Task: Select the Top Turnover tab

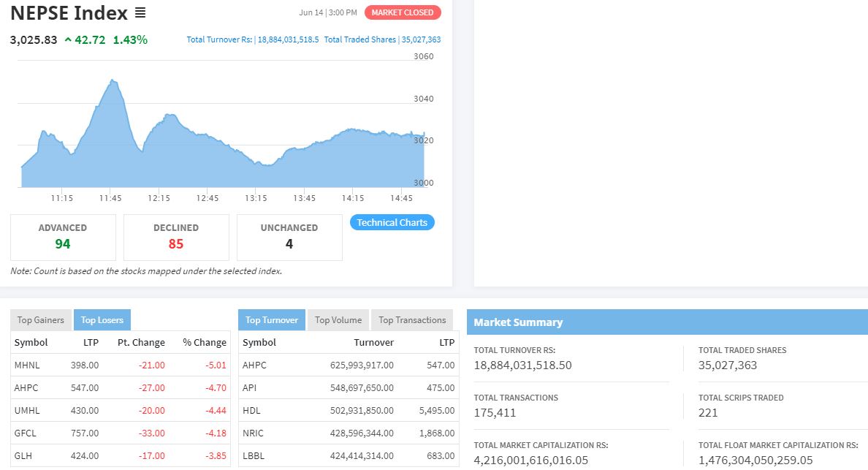Action: pyautogui.click(x=271, y=320)
